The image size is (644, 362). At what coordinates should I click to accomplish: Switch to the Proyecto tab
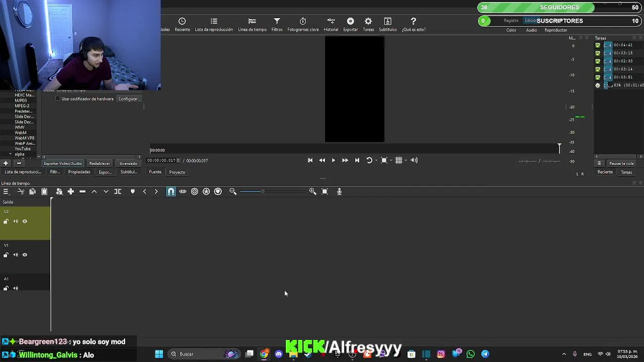point(177,172)
